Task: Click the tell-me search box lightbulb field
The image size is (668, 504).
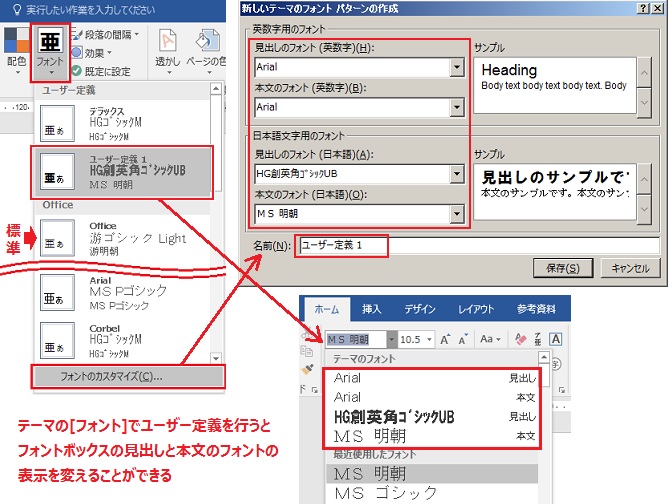Action: [85, 9]
